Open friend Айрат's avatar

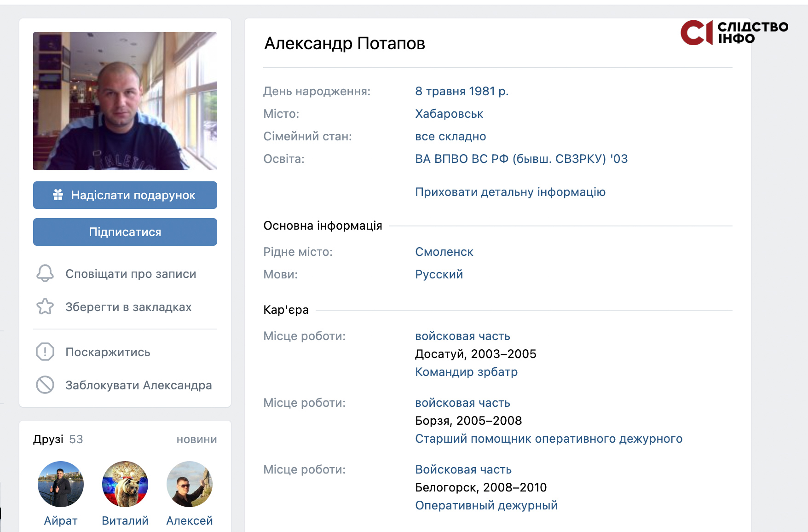61,484
